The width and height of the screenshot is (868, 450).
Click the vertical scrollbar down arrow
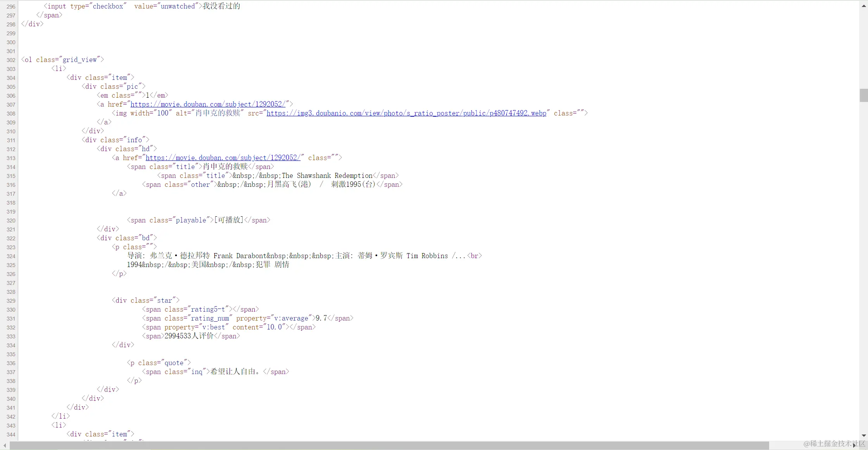click(863, 435)
